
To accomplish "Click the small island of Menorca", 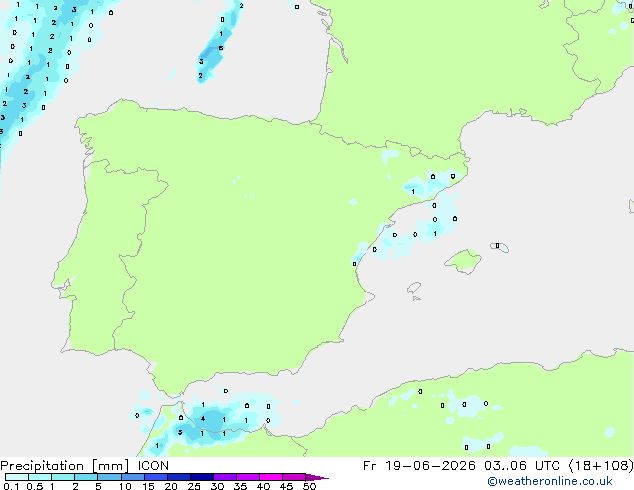I will point(500,247).
